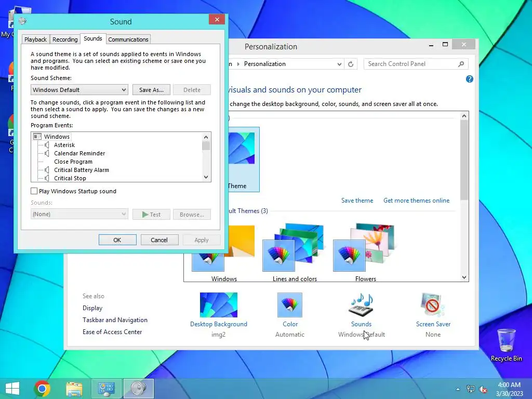
Task: Enable Play Windows Startup sound checkbox
Action: pos(34,191)
